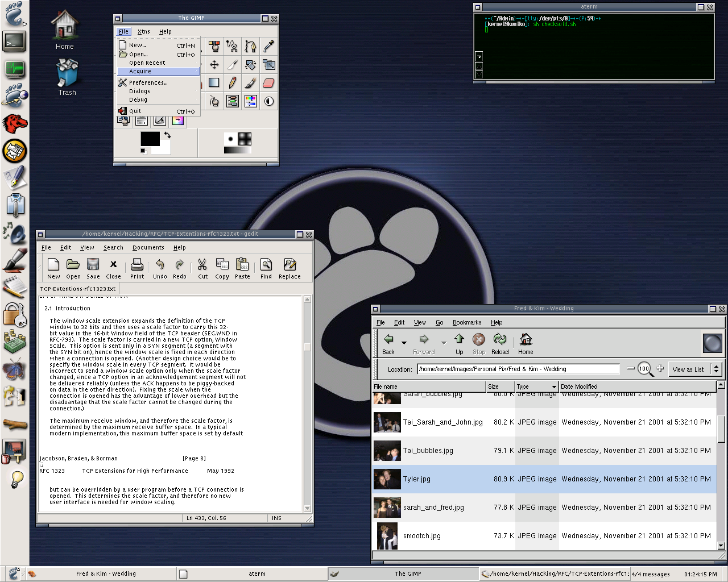Choose Preferences from GIMP File menu
Image resolution: width=728 pixels, height=582 pixels.
click(148, 83)
